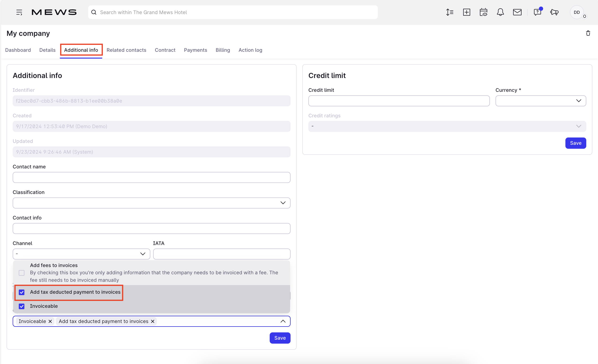Uncheck the Invoiceable checkbox
This screenshot has width=598, height=364.
coord(22,306)
